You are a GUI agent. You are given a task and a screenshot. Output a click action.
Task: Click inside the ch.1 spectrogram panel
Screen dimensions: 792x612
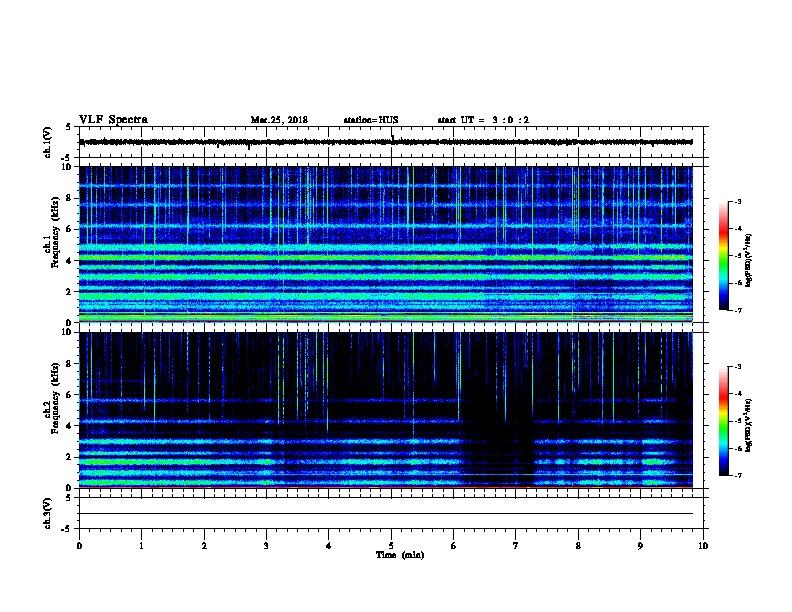click(x=386, y=244)
